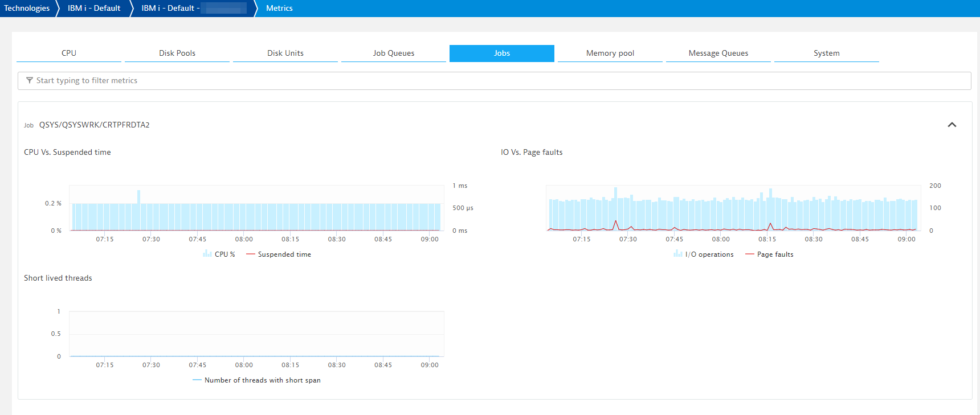Toggle the CPU % legend entry
The width and height of the screenshot is (980, 415).
click(219, 254)
